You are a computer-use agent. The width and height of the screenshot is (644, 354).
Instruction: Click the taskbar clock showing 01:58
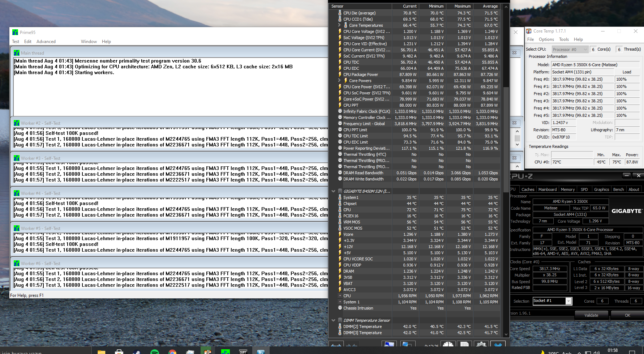pyautogui.click(x=613, y=350)
